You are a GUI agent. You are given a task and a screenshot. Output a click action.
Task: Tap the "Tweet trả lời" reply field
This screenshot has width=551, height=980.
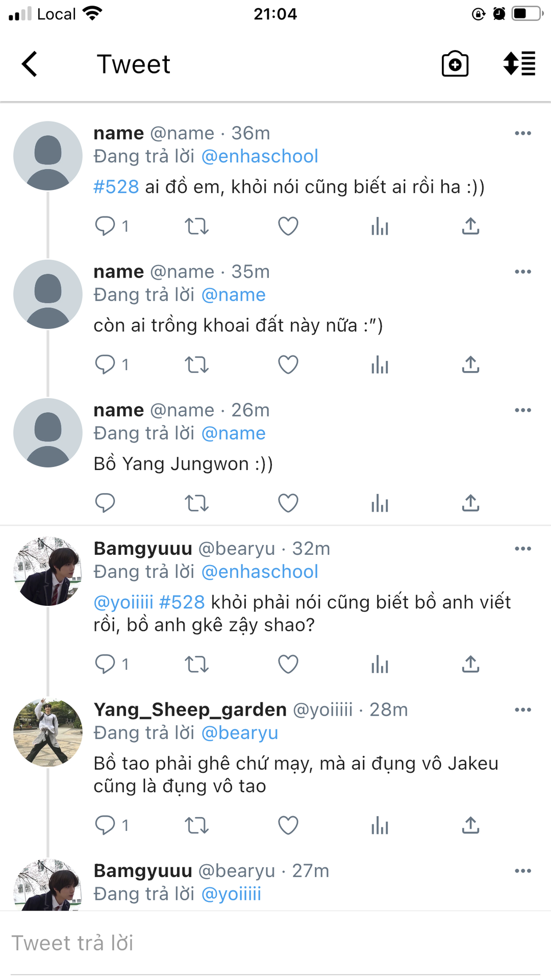275,943
